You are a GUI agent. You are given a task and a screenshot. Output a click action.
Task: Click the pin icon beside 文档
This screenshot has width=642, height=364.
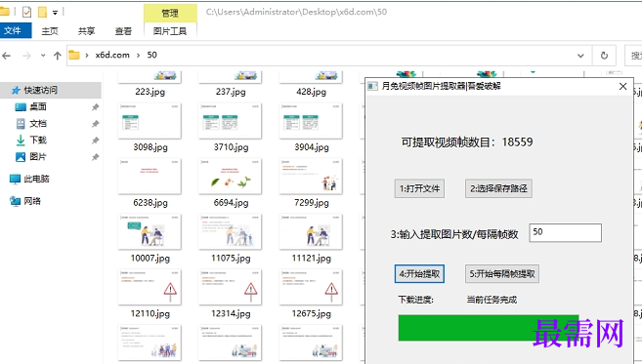pos(95,124)
